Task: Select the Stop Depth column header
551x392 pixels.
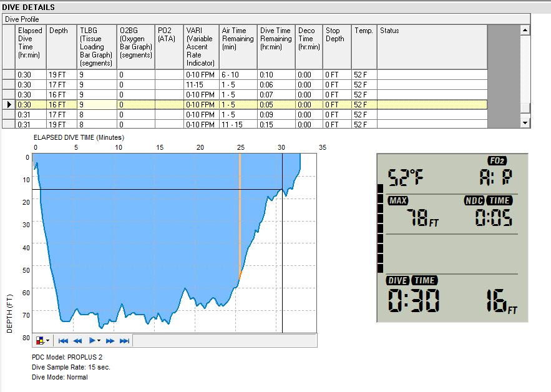Action: (x=338, y=47)
